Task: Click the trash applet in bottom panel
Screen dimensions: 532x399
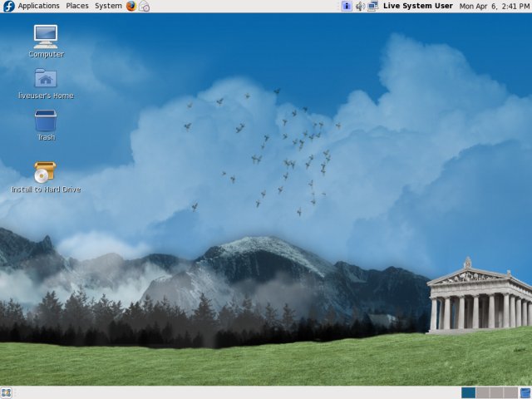Action: pyautogui.click(x=525, y=393)
